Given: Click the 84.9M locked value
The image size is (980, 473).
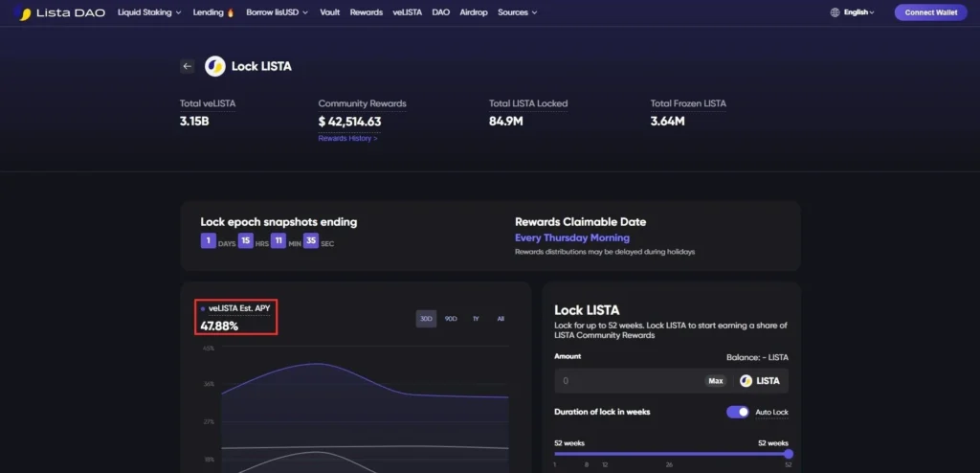Looking at the screenshot, I should coord(505,122).
